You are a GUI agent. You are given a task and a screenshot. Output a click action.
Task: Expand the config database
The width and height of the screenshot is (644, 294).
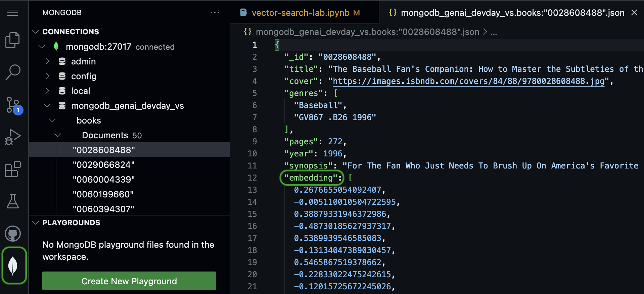point(47,76)
